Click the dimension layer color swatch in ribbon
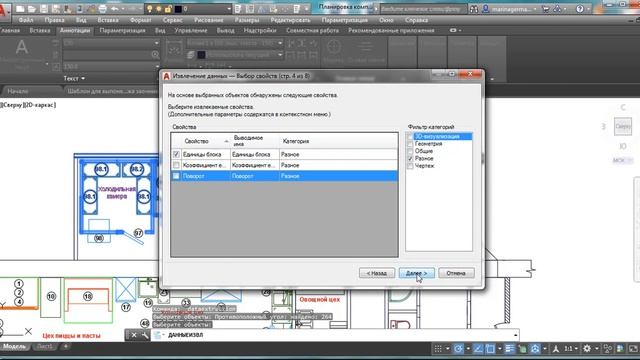 pos(201,54)
